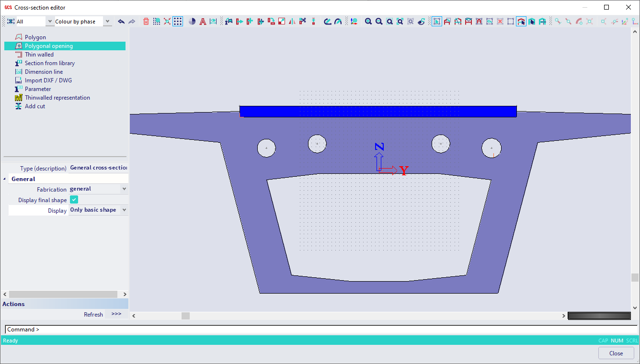Click the Zoom in magnifier icon
The width and height of the screenshot is (640, 364).
click(368, 22)
